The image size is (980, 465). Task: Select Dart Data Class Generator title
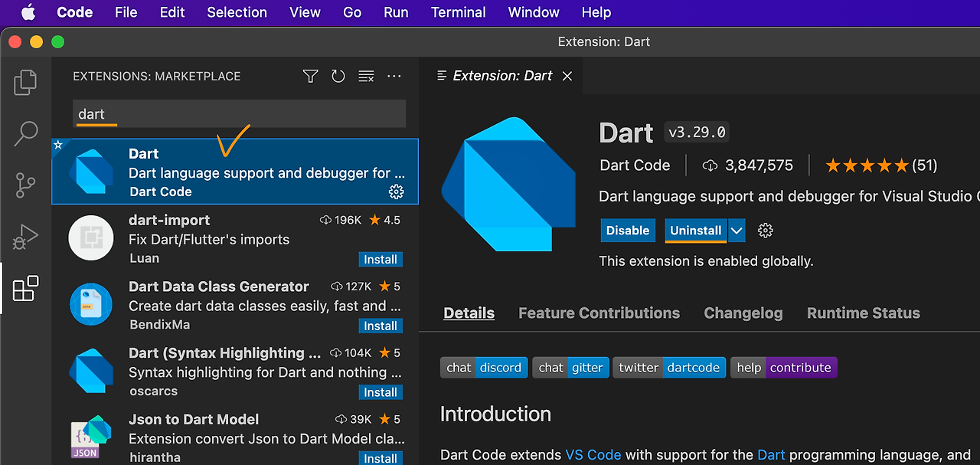(x=219, y=287)
